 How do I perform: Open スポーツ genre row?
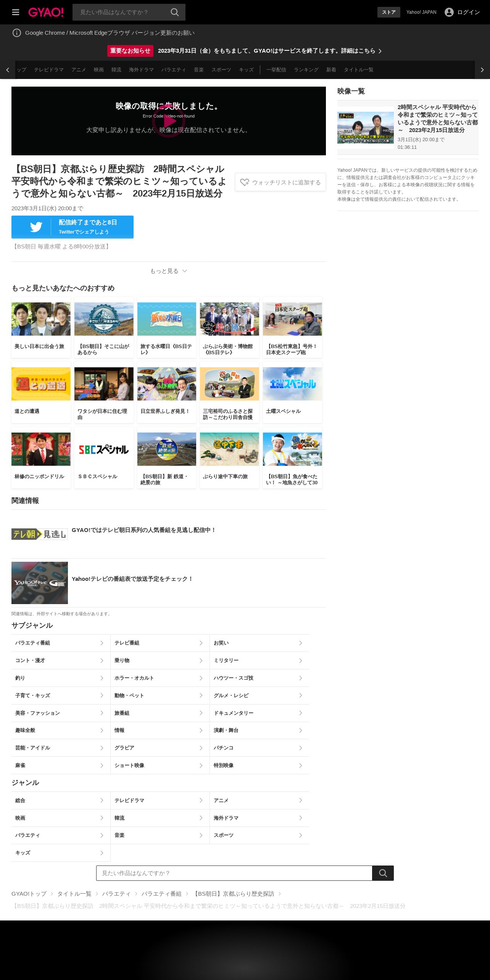tap(260, 835)
